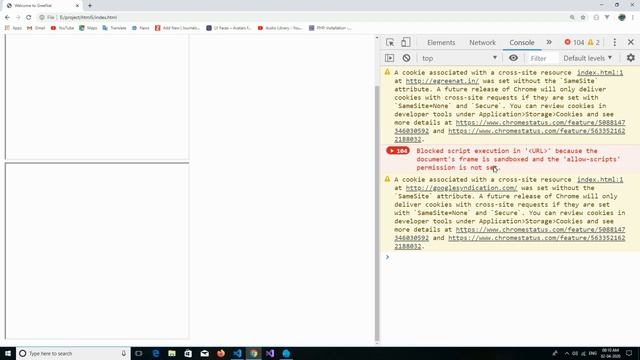Open the index.html:1 source link in the first warning
The width and height of the screenshot is (640, 360).
coord(600,73)
